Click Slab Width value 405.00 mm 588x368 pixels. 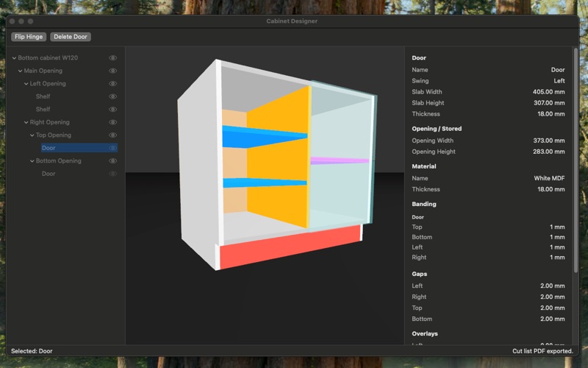pos(548,91)
